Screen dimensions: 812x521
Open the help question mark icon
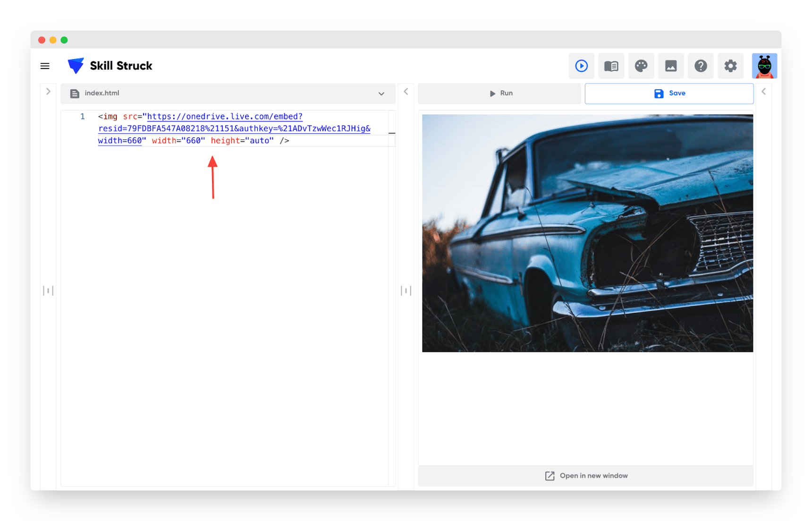701,66
